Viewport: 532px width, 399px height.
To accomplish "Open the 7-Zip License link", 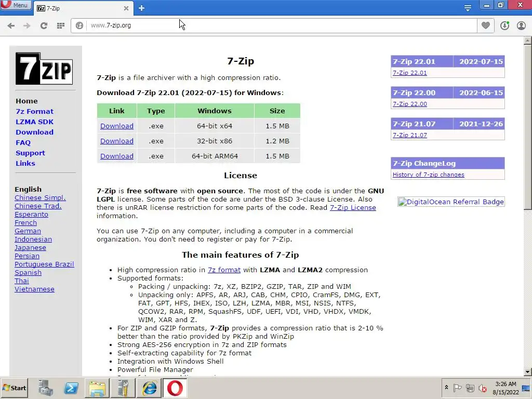I will point(353,208).
